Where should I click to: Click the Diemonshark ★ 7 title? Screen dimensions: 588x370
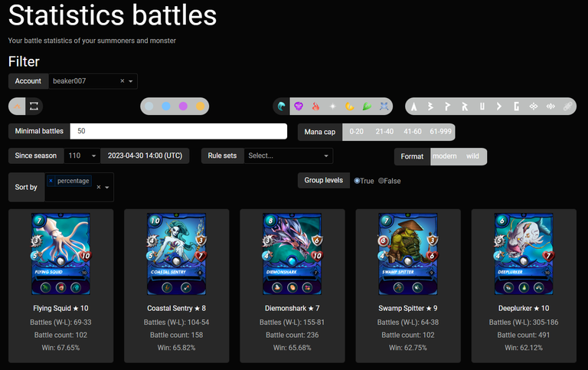click(x=292, y=309)
